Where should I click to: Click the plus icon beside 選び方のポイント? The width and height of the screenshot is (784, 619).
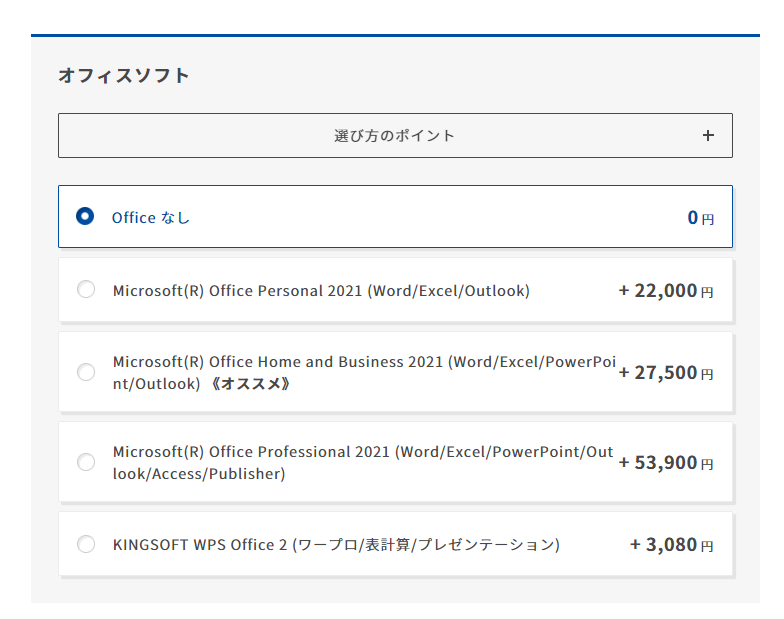[708, 136]
